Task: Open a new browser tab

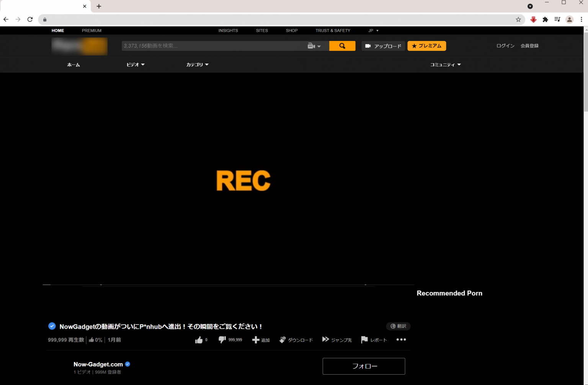Action: [99, 6]
